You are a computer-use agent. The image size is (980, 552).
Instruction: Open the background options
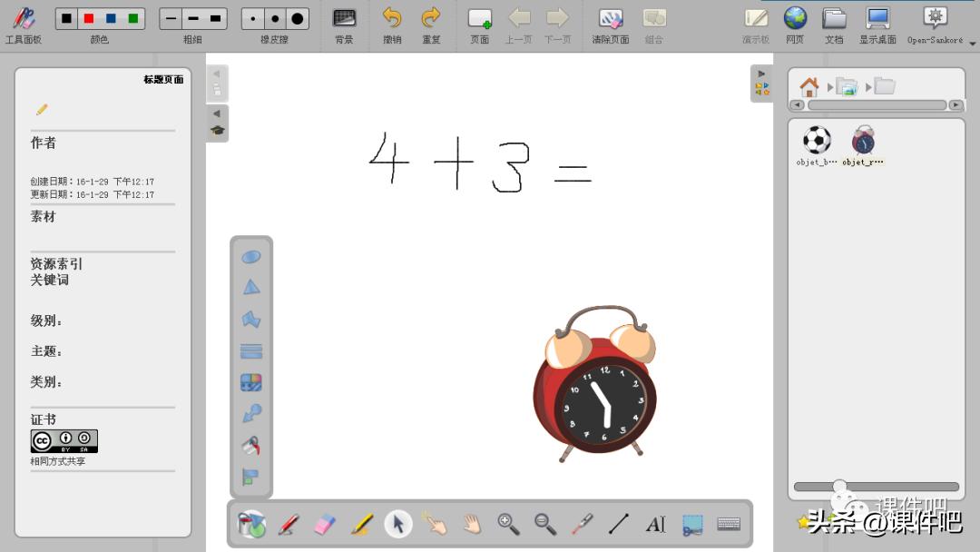point(344,18)
